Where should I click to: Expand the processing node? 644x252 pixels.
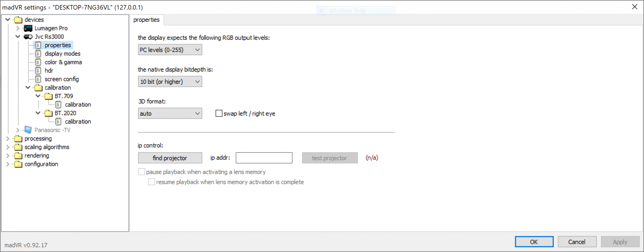(x=8, y=138)
